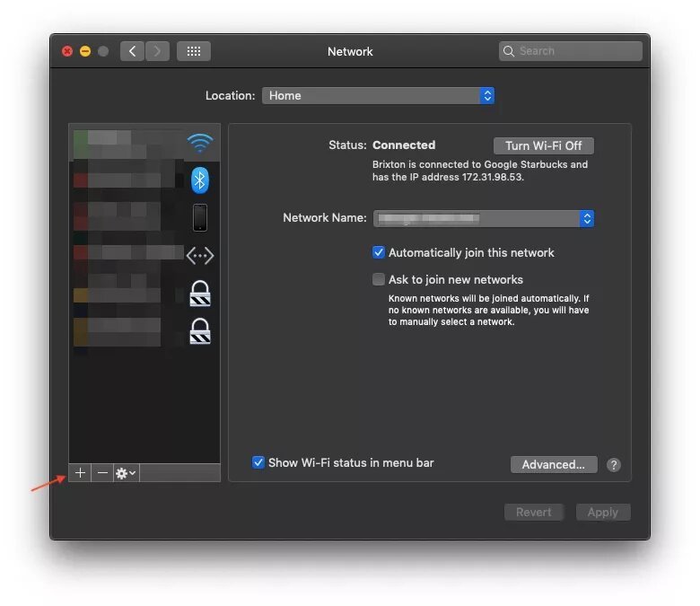The width and height of the screenshot is (700, 606).
Task: Toggle Show Wi-Fi status in menu bar
Action: tap(258, 462)
